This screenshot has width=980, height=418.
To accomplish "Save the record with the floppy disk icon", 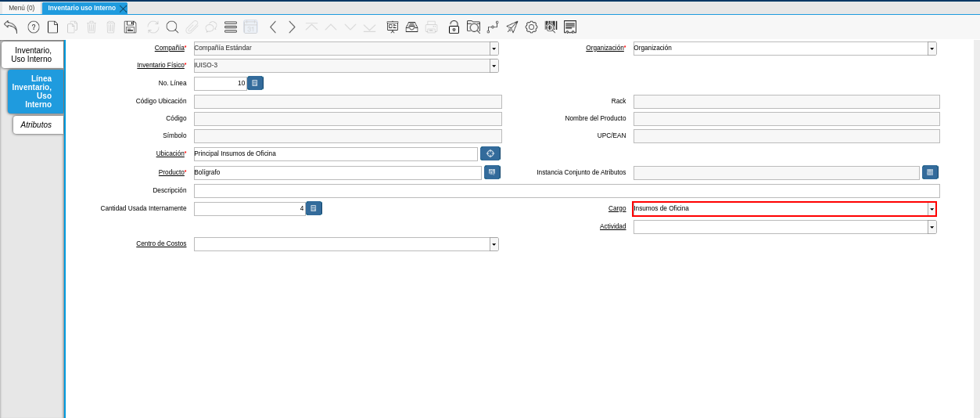I will 131,27.
